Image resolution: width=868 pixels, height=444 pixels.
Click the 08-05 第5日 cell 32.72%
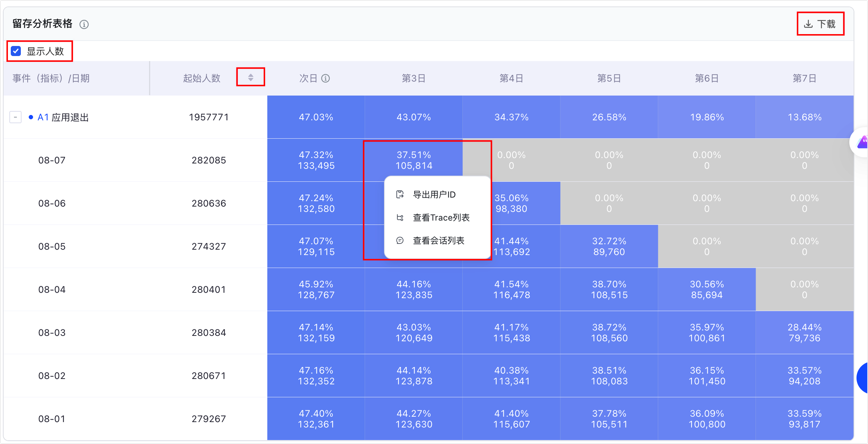pos(609,246)
